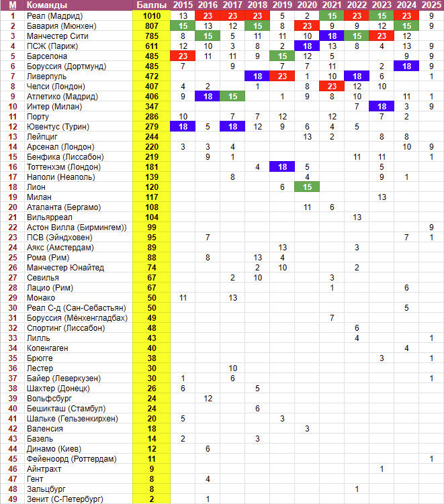Select points value 472
The image size is (444, 504).
tap(152, 77)
